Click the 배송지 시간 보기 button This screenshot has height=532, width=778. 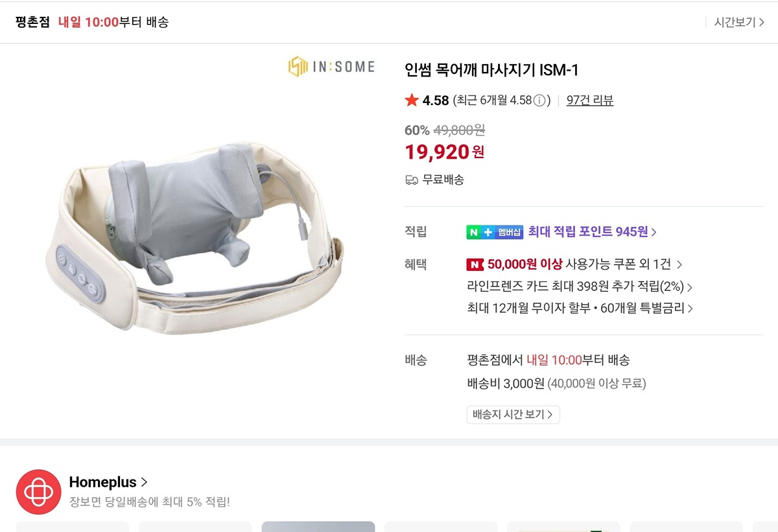click(513, 415)
